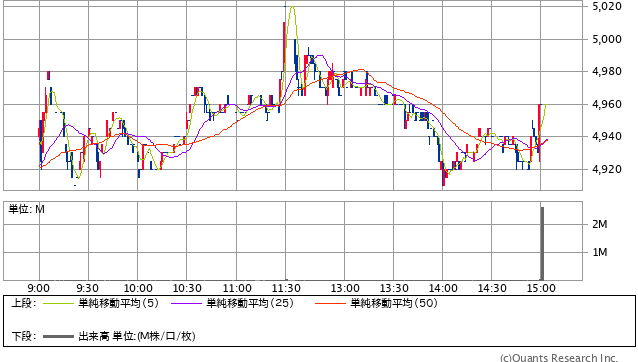
Task: Click the 4,960 price axis label
Action: [607, 105]
